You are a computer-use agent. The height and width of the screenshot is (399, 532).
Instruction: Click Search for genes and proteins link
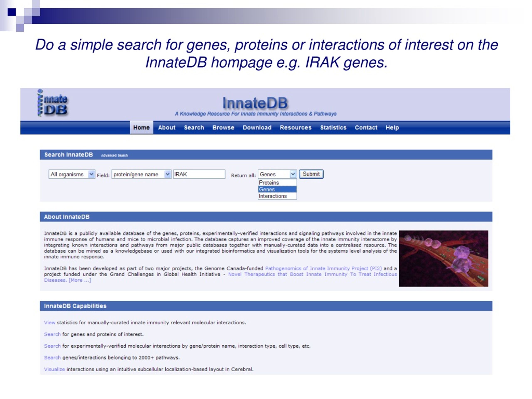pyautogui.click(x=52, y=334)
